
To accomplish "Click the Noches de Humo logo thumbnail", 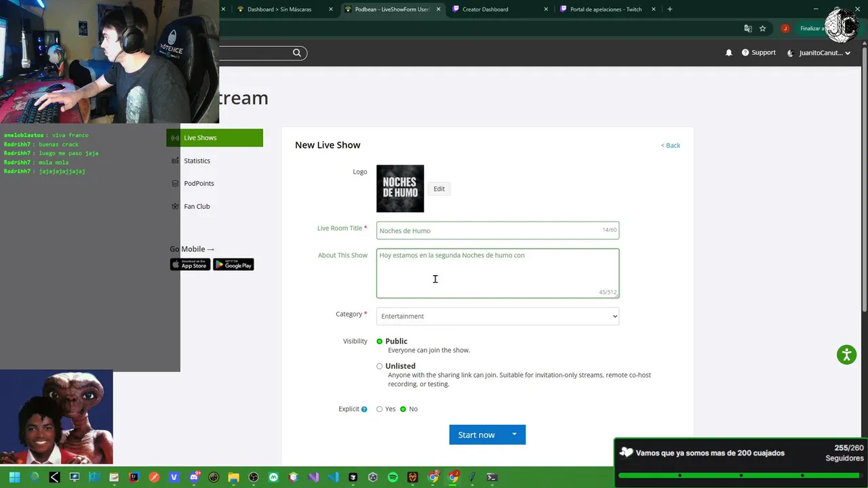I will coord(400,188).
